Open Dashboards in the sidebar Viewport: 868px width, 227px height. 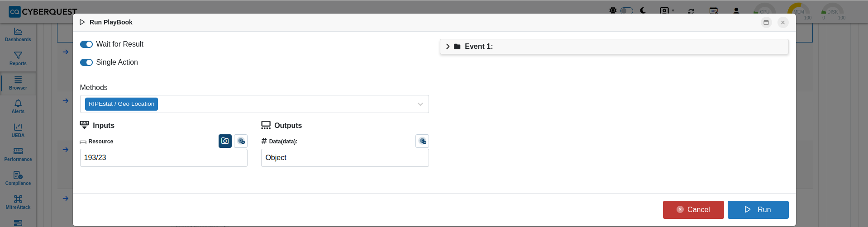click(x=18, y=35)
